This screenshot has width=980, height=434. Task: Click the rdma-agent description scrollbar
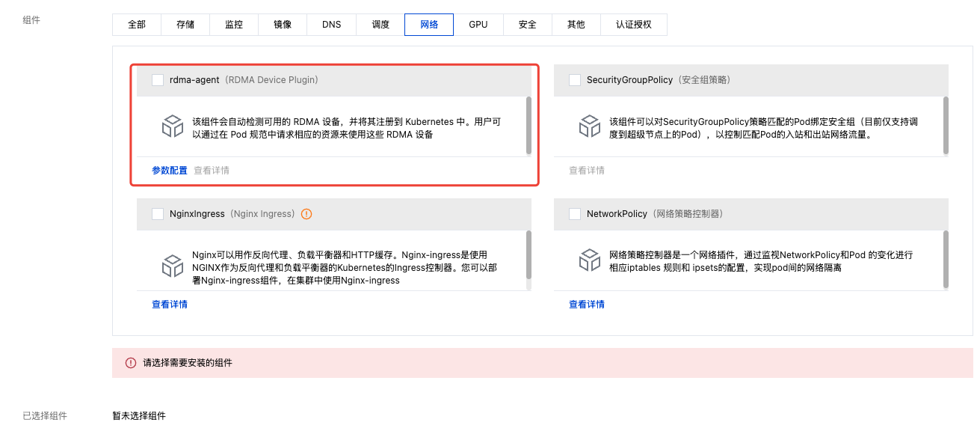coord(529,124)
